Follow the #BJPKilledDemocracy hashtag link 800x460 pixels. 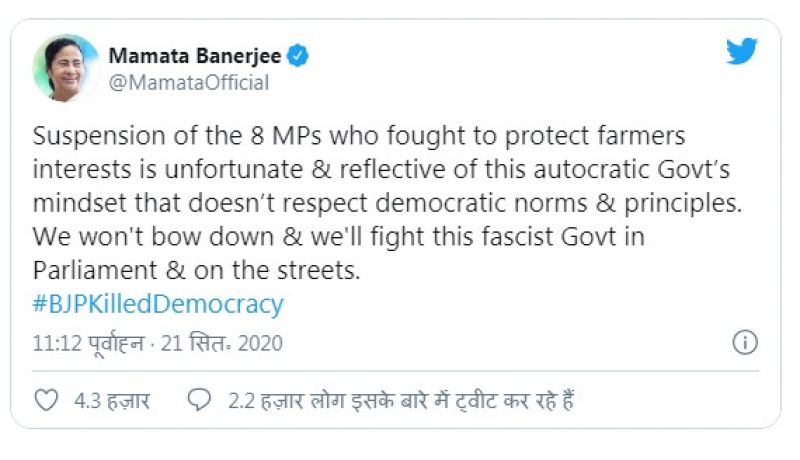pyautogui.click(x=159, y=304)
